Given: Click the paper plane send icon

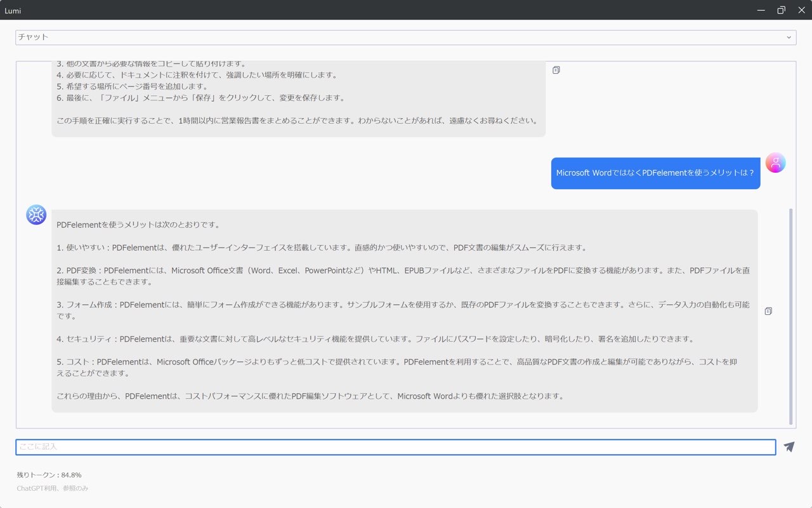Looking at the screenshot, I should (x=789, y=447).
